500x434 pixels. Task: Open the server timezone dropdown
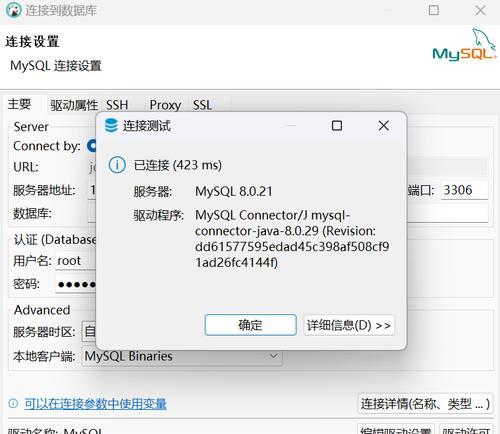click(x=89, y=332)
